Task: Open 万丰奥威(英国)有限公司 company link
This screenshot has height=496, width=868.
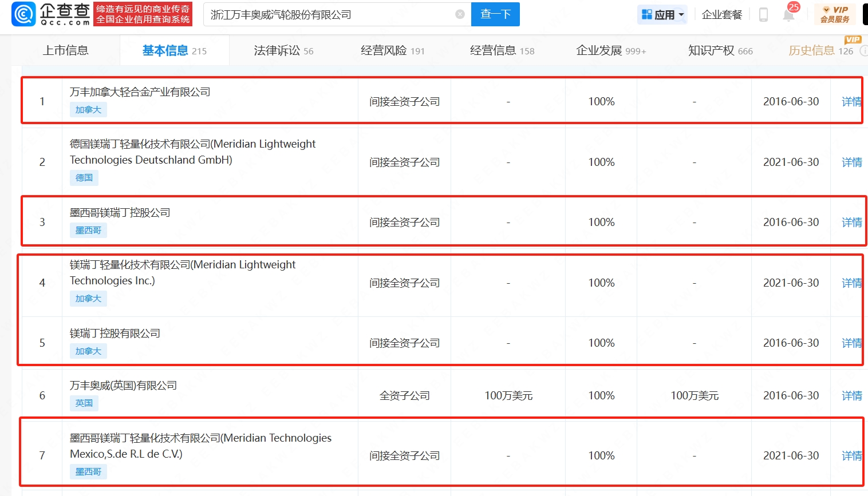Action: pos(123,386)
